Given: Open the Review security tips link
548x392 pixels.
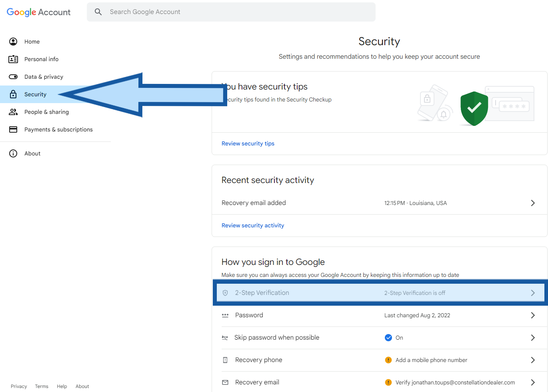Looking at the screenshot, I should (x=248, y=143).
